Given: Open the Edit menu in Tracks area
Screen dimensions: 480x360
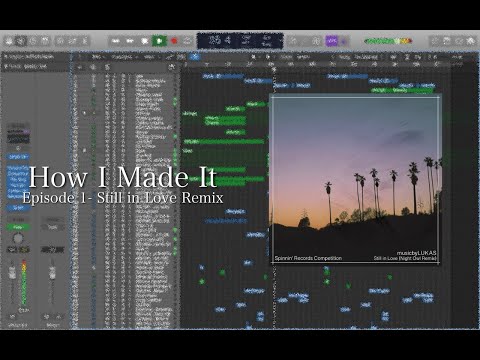Looking at the screenshot, I should [x=97, y=57].
